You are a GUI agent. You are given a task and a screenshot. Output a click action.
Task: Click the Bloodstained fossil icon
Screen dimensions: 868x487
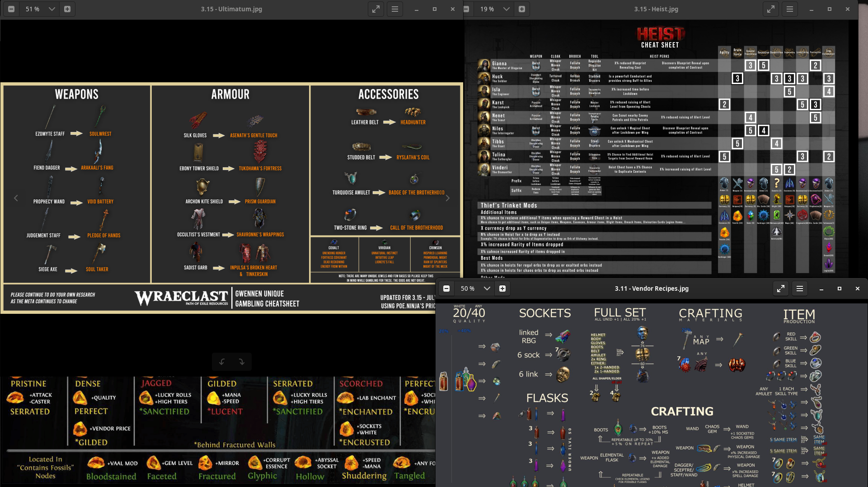coord(96,463)
